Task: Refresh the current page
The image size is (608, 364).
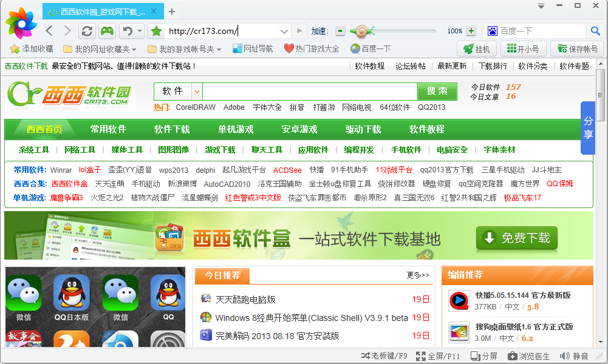Action: click(87, 30)
